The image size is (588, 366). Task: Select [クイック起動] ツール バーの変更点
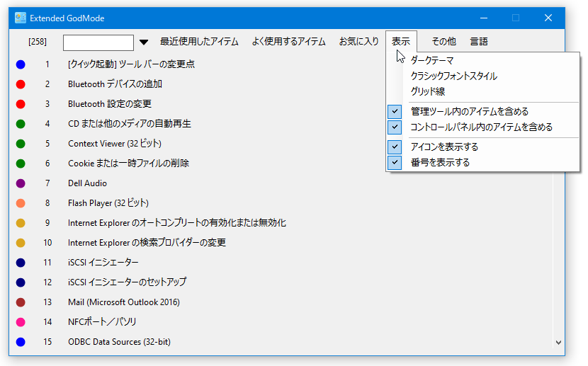tap(131, 64)
